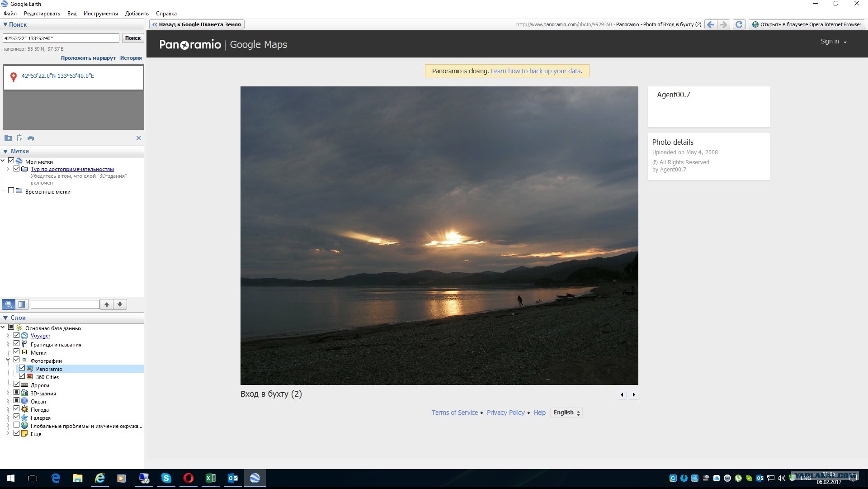Click the print icon in the search panel
This screenshot has height=489, width=868.
coord(31,138)
